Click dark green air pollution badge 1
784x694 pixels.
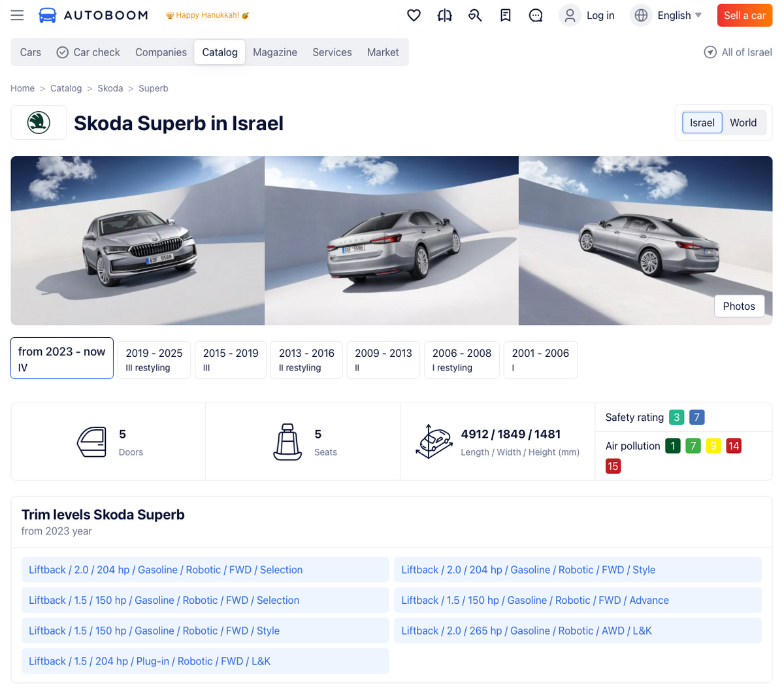pos(673,446)
